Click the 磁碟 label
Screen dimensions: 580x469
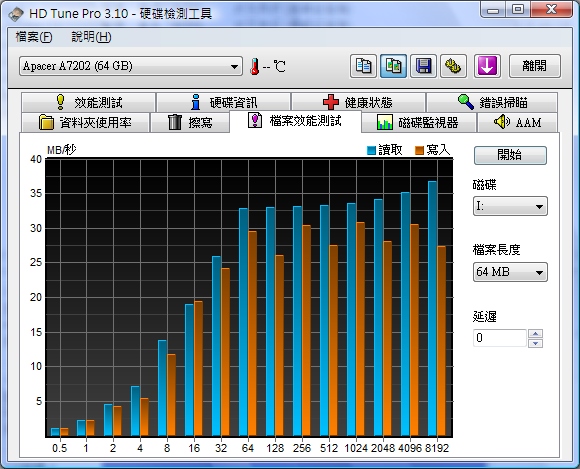484,185
